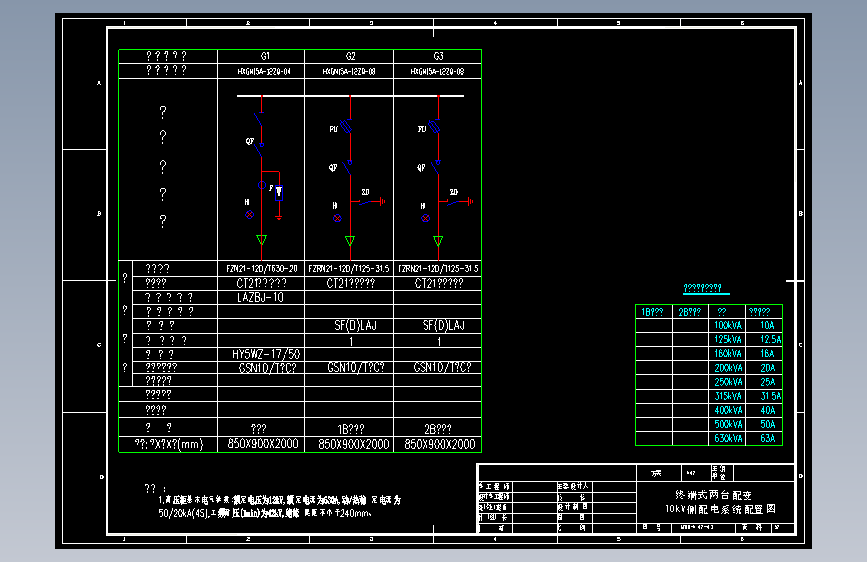The width and height of the screenshot is (867, 562).
Task: Click the FU fuse symbol in G3 schematic
Action: pos(435,127)
